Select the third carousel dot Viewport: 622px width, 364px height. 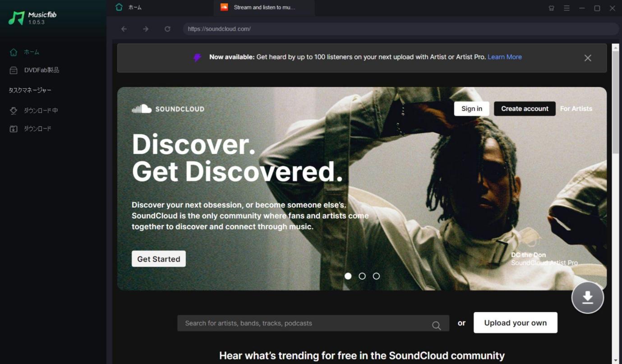coord(376,276)
